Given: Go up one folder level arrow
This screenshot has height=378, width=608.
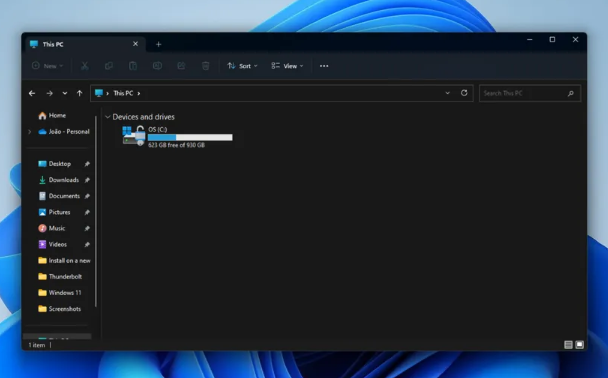Looking at the screenshot, I should pyautogui.click(x=79, y=93).
